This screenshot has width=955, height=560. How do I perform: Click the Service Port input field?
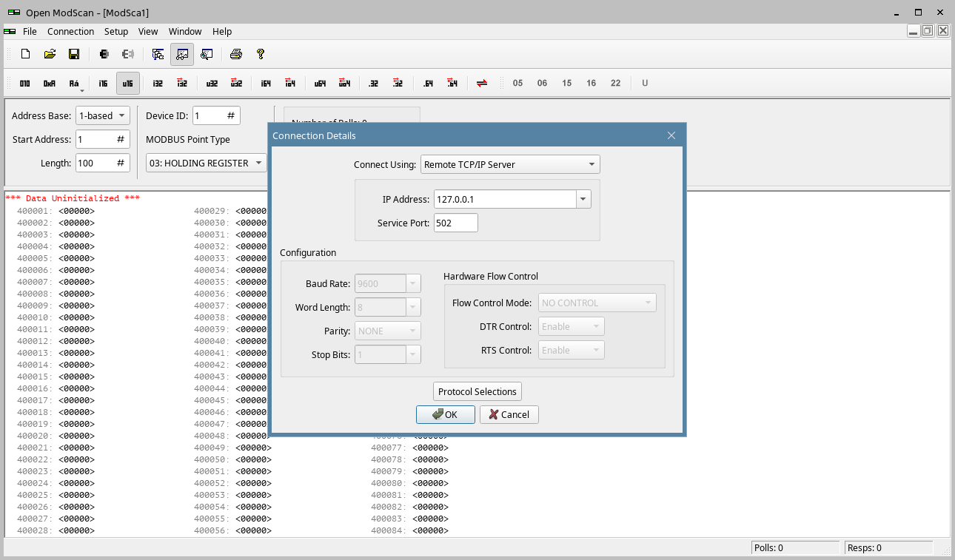(456, 223)
